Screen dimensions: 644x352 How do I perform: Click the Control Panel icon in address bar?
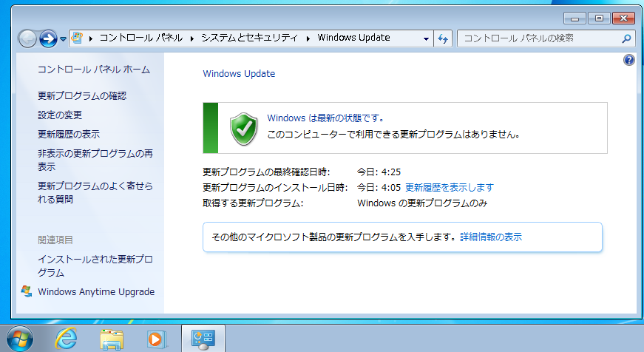coord(77,38)
